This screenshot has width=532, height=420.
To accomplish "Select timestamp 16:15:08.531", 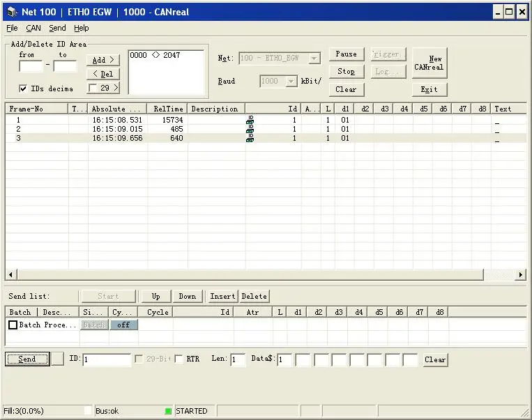I will 117,120.
